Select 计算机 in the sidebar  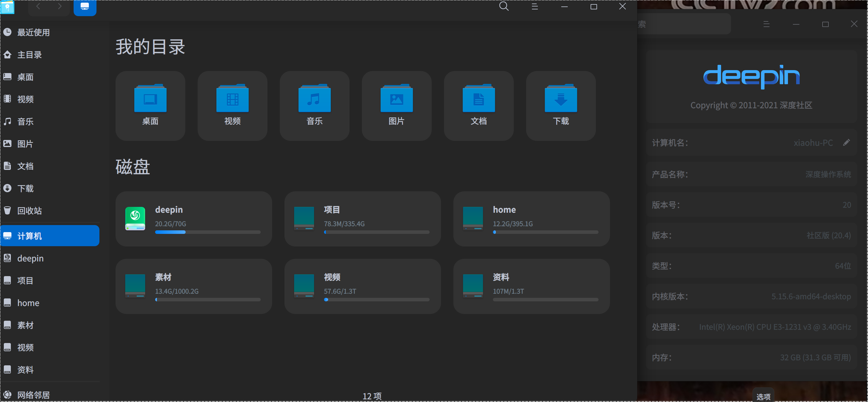click(30, 235)
